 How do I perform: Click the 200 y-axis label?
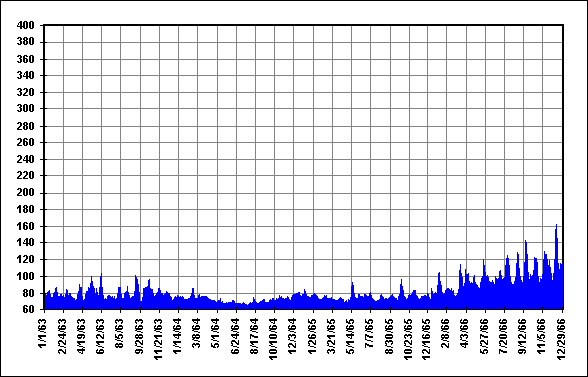(26, 193)
